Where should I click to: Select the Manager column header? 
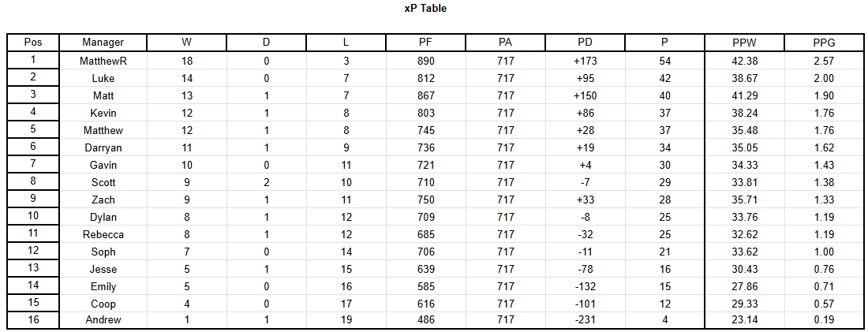(103, 43)
